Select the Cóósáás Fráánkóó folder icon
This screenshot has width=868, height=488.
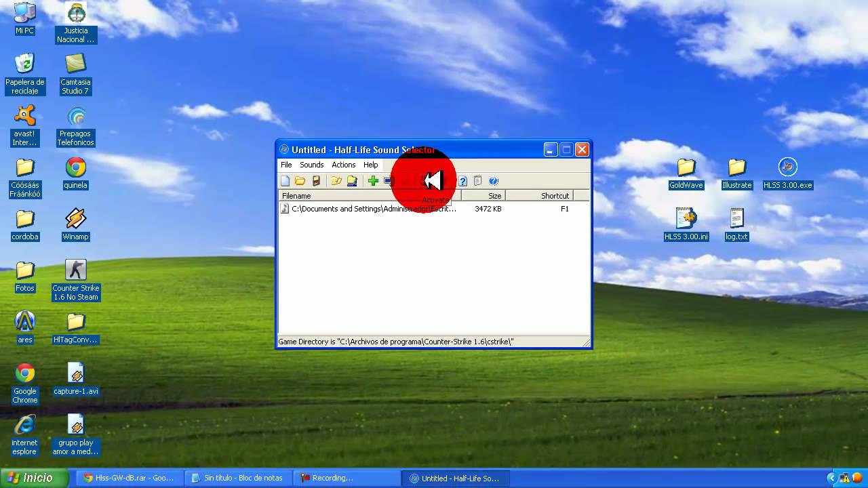25,178
